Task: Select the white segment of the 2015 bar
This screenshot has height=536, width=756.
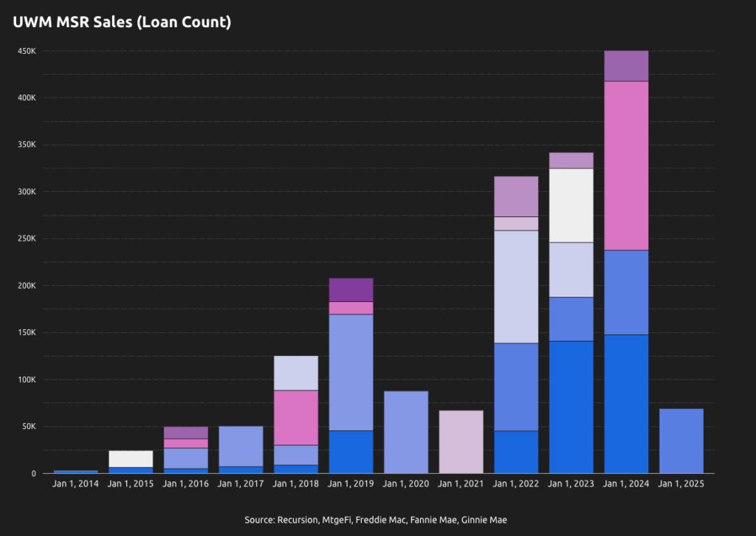Action: click(x=131, y=458)
